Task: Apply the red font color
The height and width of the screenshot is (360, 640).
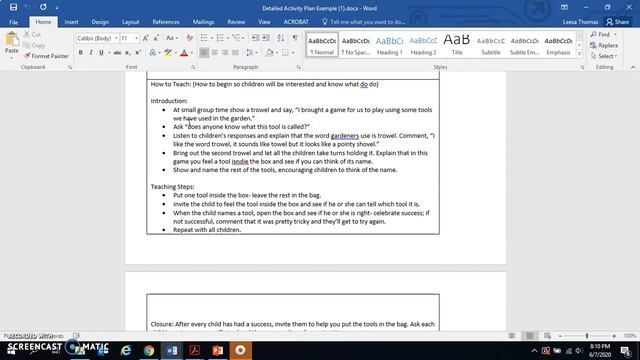Action: [x=184, y=53]
